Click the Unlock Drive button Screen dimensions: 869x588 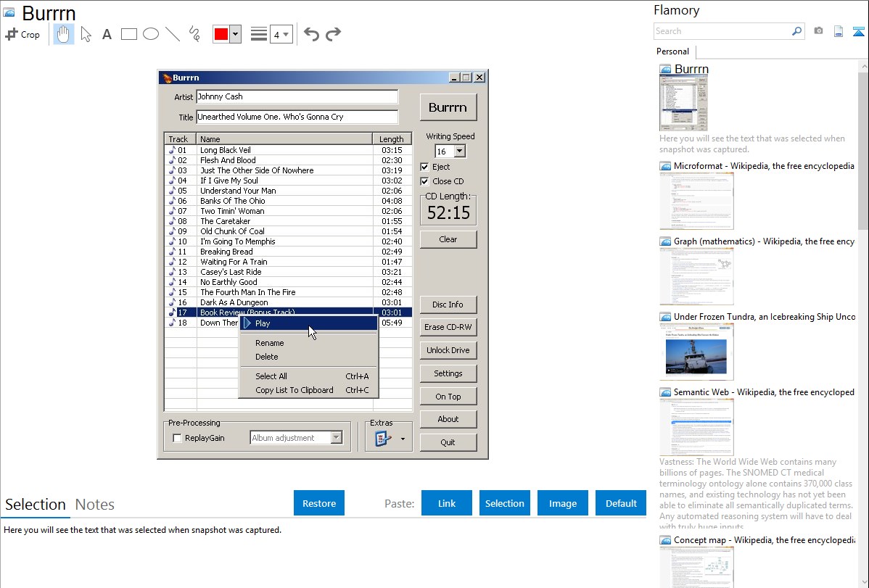coord(448,350)
